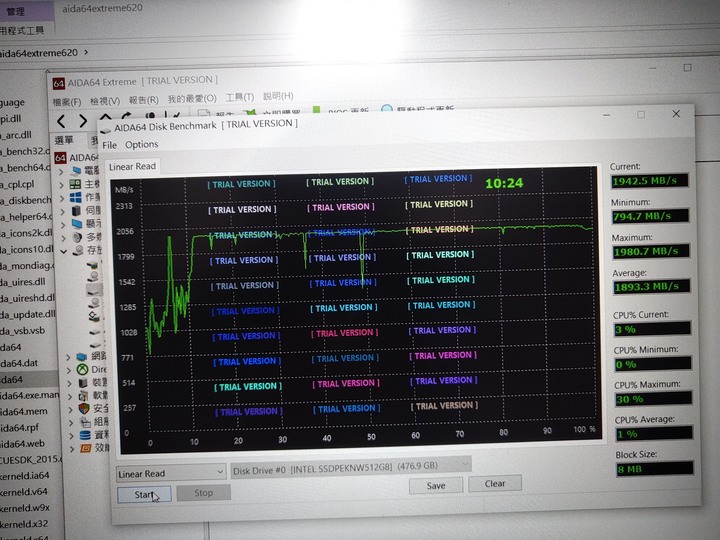This screenshot has height=540, width=720.
Task: Select the Database (資料庫) tree icon
Action: pos(85,434)
